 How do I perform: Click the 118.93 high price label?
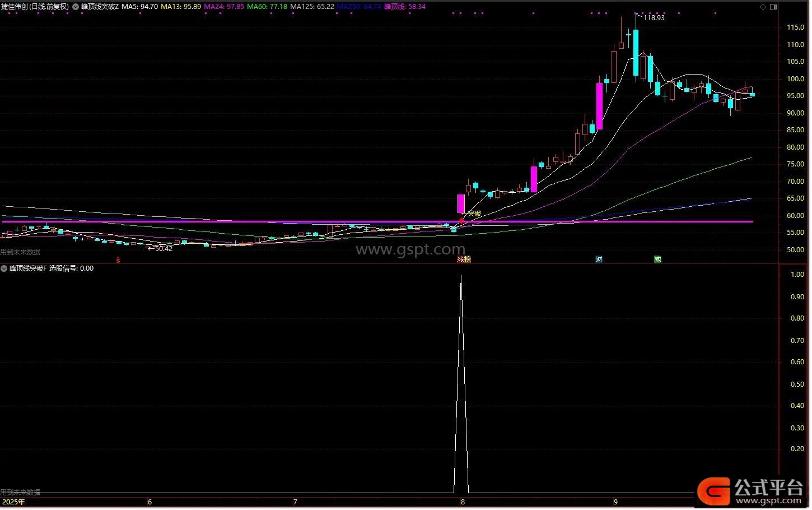[x=654, y=18]
